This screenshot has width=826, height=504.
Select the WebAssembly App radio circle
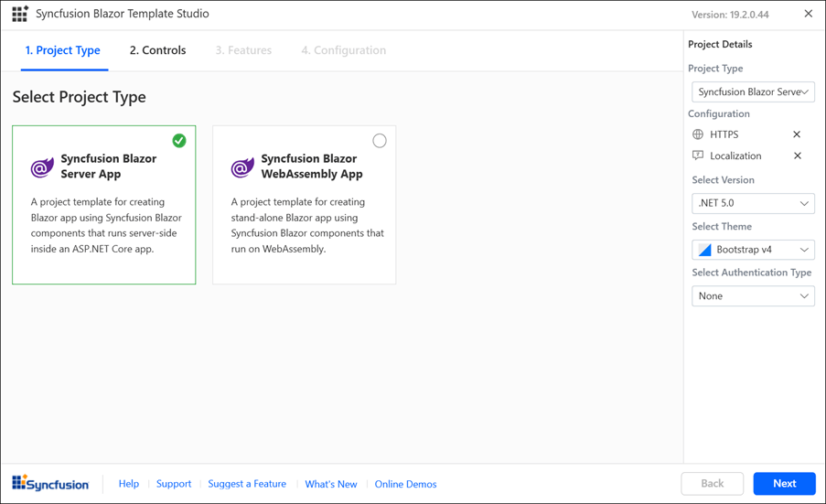[380, 141]
